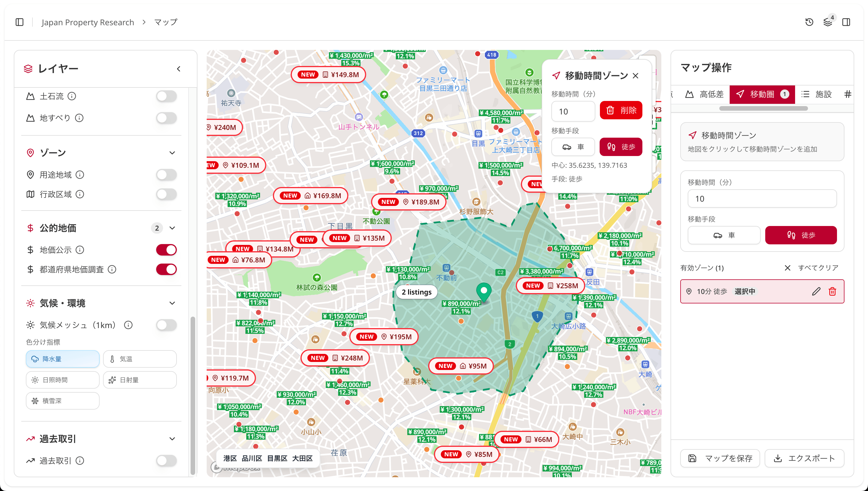Click the green location pin on map
868x491 pixels.
click(x=484, y=291)
